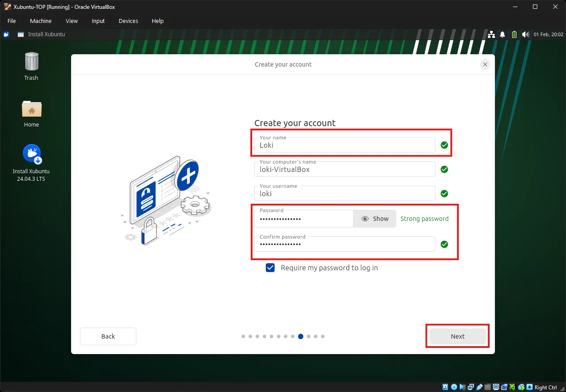This screenshot has width=566, height=392.
Task: Close the Create your account dialog
Action: [x=485, y=64]
